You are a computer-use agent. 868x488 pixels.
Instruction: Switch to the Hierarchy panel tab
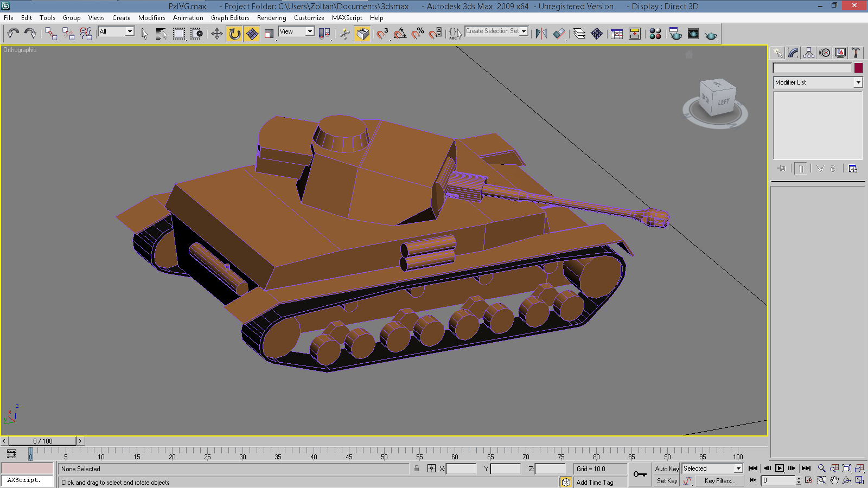coord(809,53)
